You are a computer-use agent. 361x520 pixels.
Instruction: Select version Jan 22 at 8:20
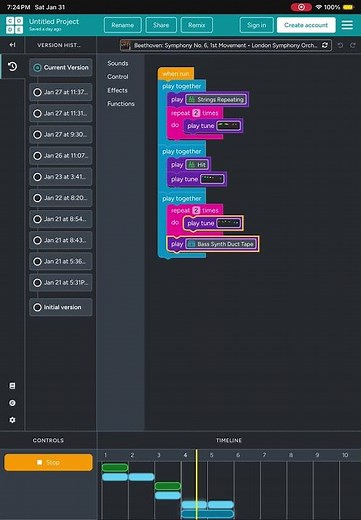pyautogui.click(x=61, y=198)
